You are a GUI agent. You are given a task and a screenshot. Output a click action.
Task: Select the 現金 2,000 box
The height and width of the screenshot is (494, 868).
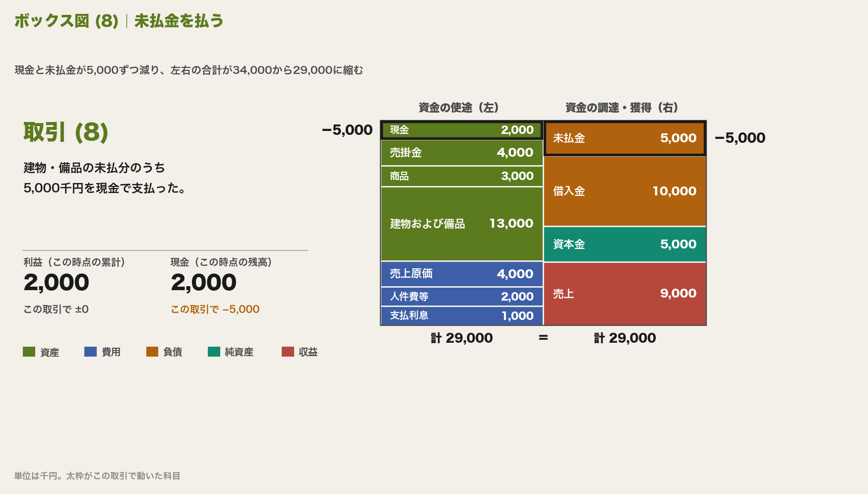coord(462,130)
